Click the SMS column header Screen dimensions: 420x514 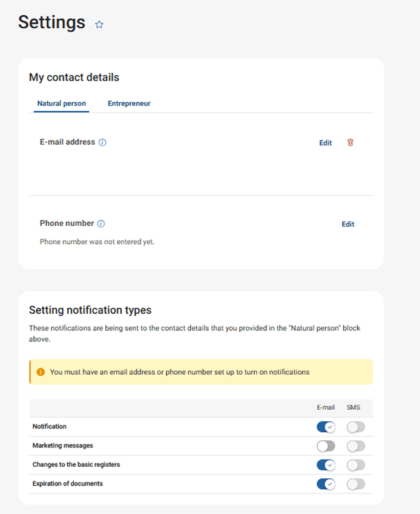354,407
